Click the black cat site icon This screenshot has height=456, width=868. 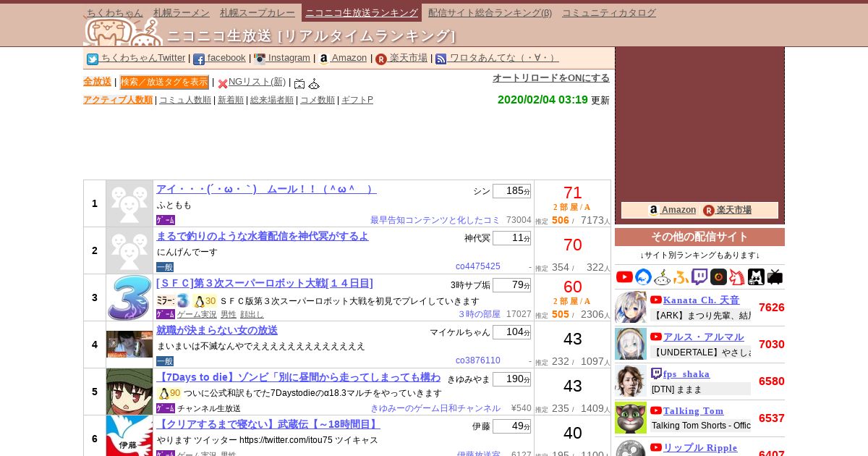tap(756, 276)
